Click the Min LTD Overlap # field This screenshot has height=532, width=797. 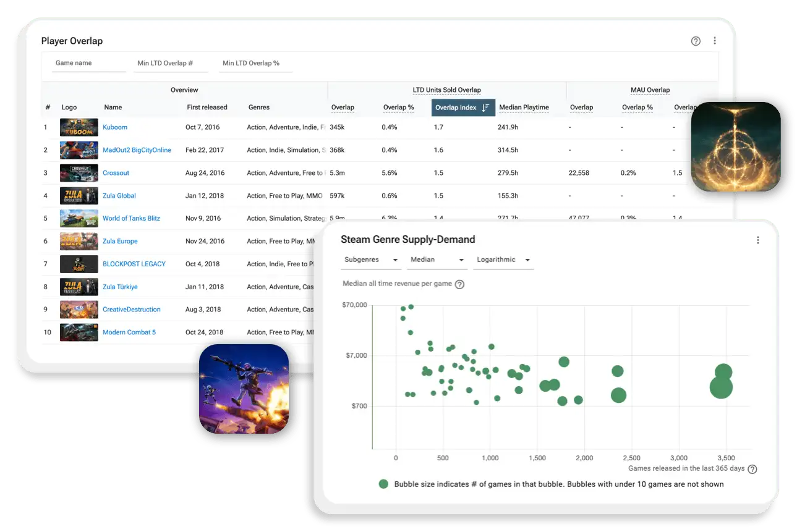click(x=171, y=62)
